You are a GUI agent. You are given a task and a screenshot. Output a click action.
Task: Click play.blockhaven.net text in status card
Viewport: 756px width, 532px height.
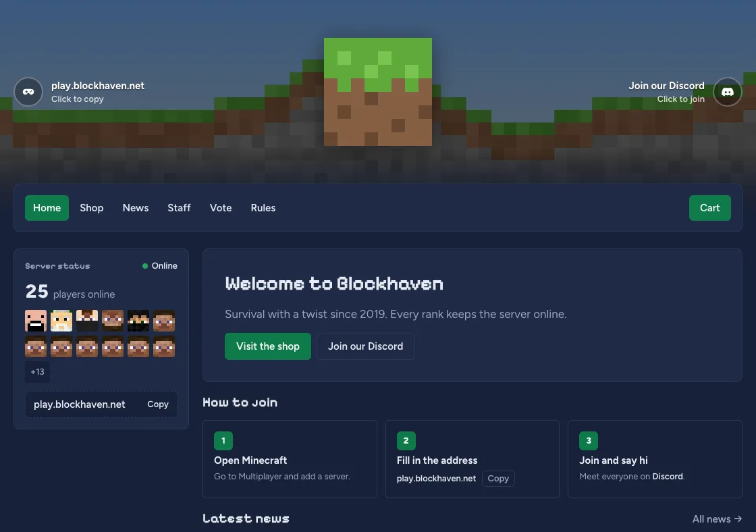pos(80,404)
